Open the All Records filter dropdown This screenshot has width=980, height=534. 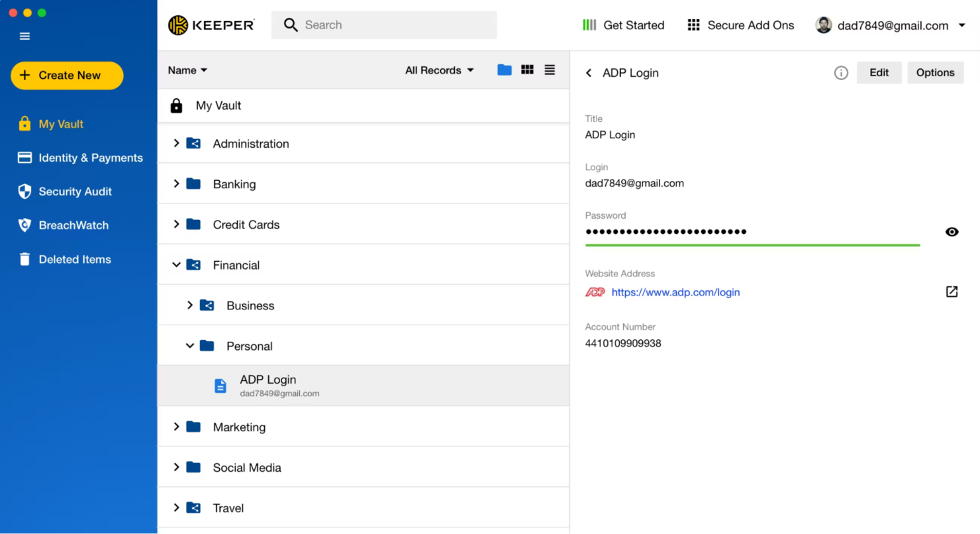coord(439,70)
